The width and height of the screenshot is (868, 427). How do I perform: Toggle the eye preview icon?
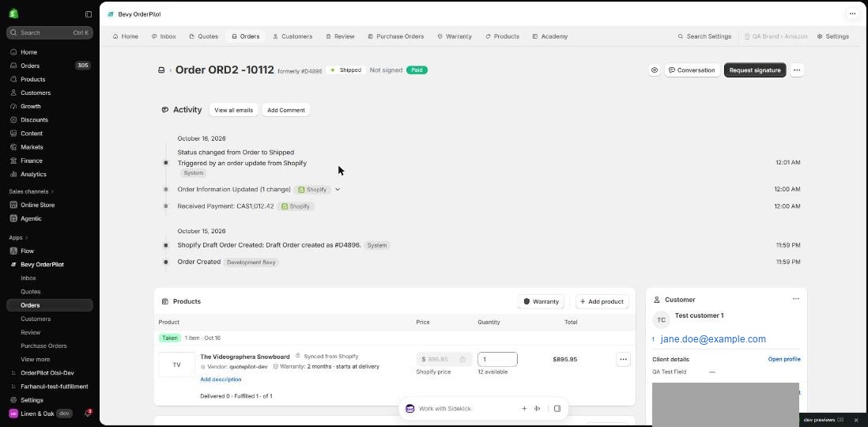[655, 70]
